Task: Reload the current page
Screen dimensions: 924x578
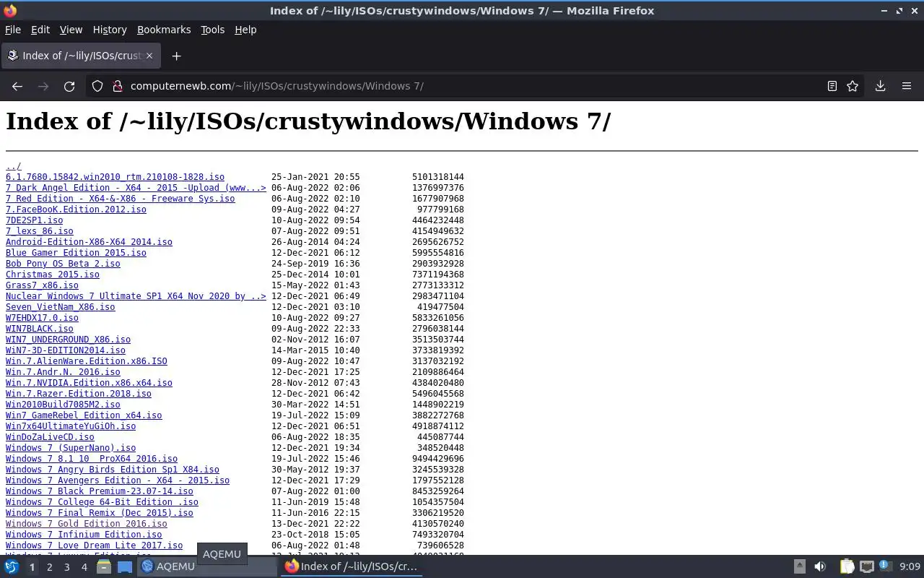Action: pyautogui.click(x=69, y=86)
